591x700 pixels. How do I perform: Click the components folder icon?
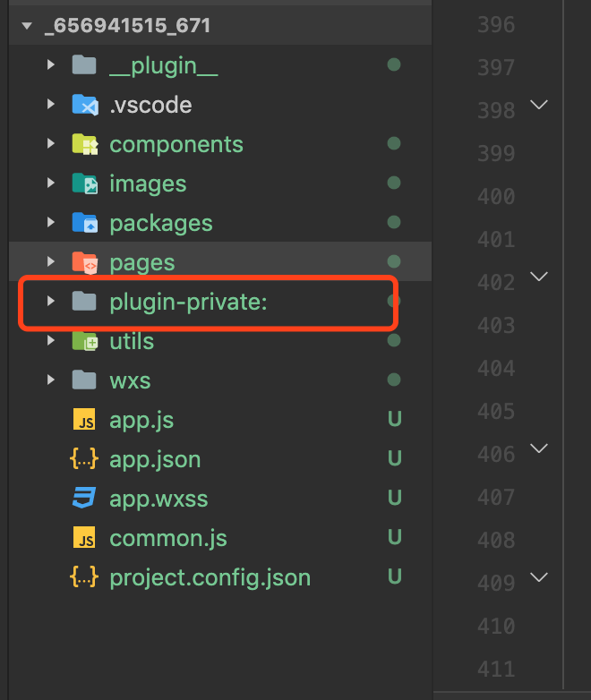click(x=85, y=144)
